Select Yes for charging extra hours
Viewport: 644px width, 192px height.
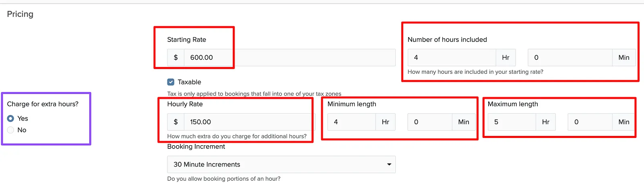10,119
